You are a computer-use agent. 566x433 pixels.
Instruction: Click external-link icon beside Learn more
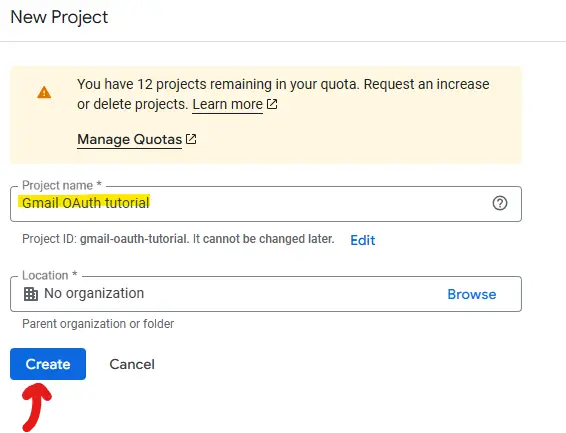pos(272,104)
